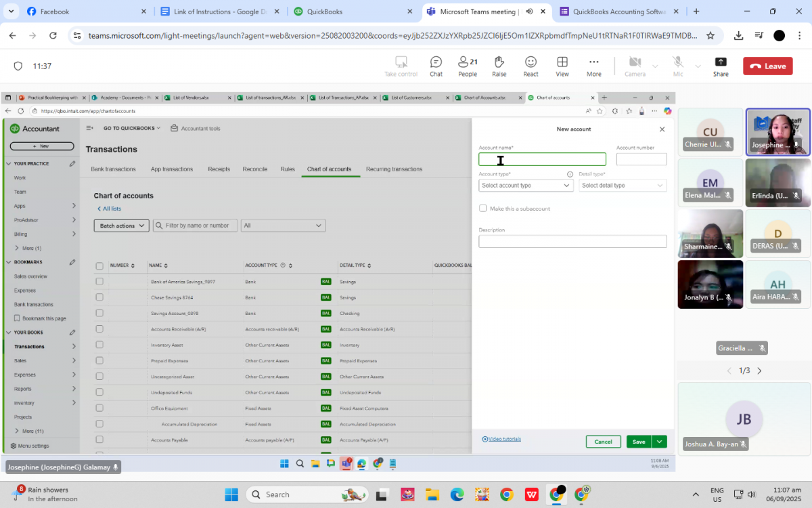Viewport: 812px width, 508px height.
Task: Bookmark this page using browser star
Action: 710,35
